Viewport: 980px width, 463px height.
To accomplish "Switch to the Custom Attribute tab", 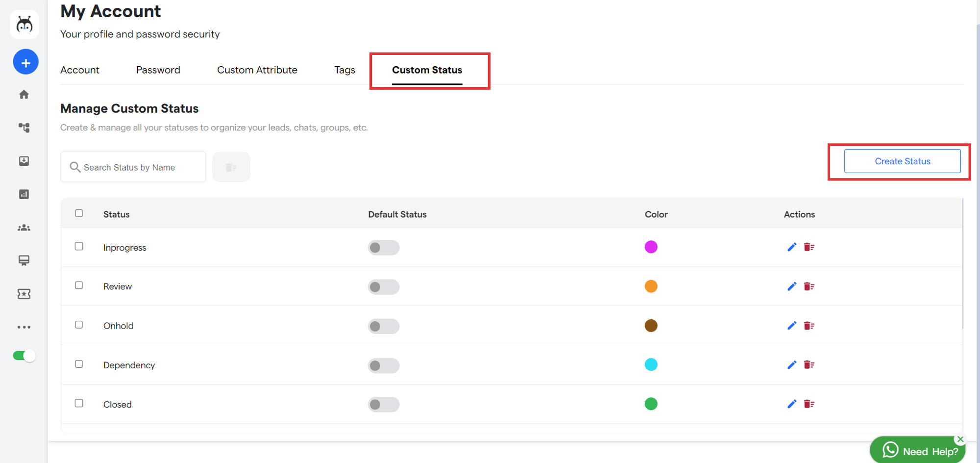I will [257, 70].
